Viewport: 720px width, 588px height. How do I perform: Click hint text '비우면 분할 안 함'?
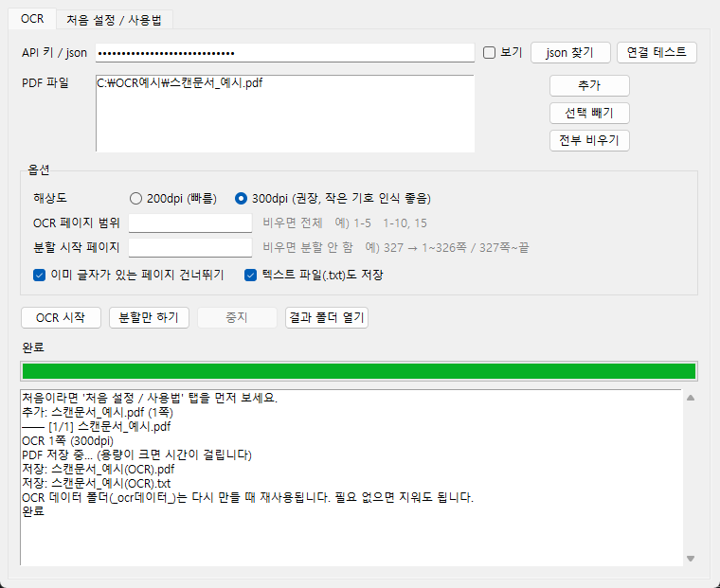pos(308,248)
